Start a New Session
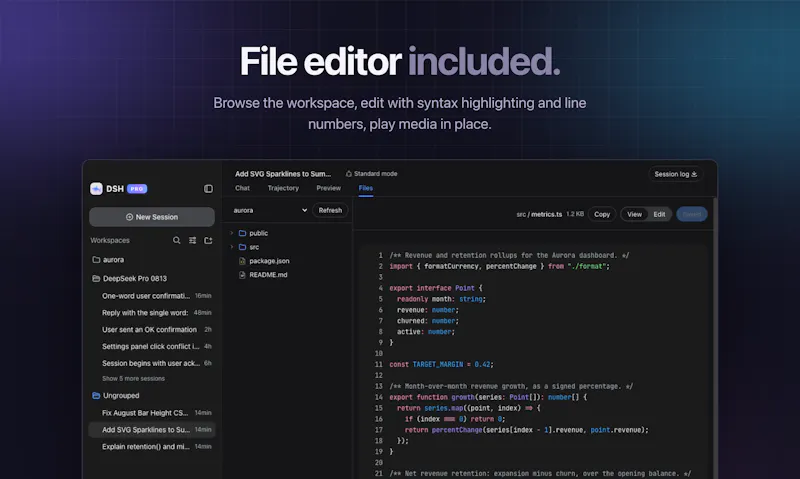Viewport: 800px width, 479px height. click(x=152, y=217)
